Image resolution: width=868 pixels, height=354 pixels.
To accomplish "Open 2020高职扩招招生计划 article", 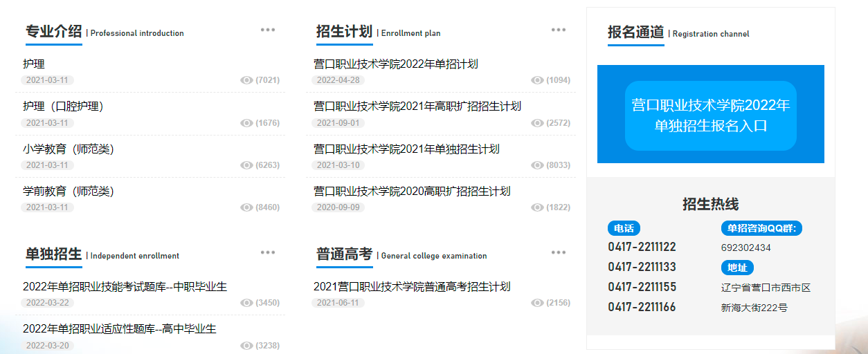I will tap(412, 191).
